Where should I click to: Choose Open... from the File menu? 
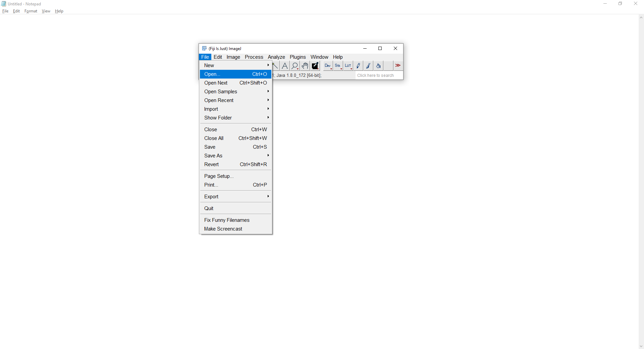pos(235,74)
